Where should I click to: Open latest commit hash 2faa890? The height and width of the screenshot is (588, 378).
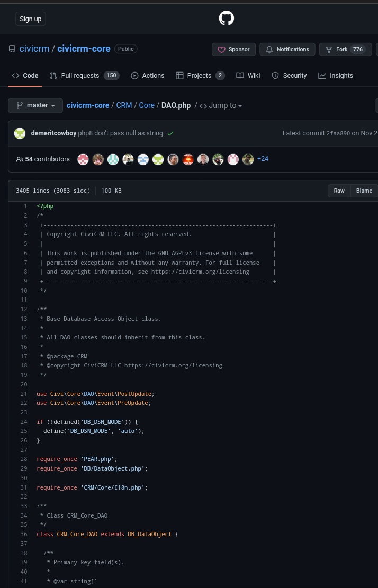tap(338, 133)
